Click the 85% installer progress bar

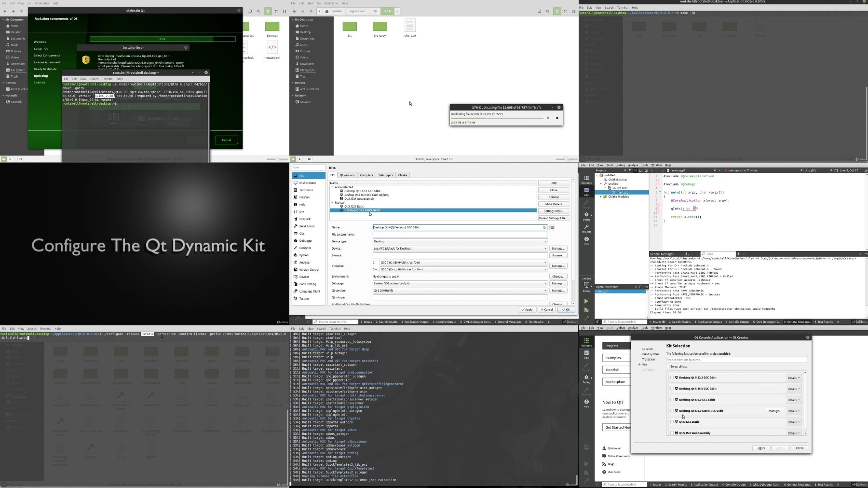pos(163,39)
